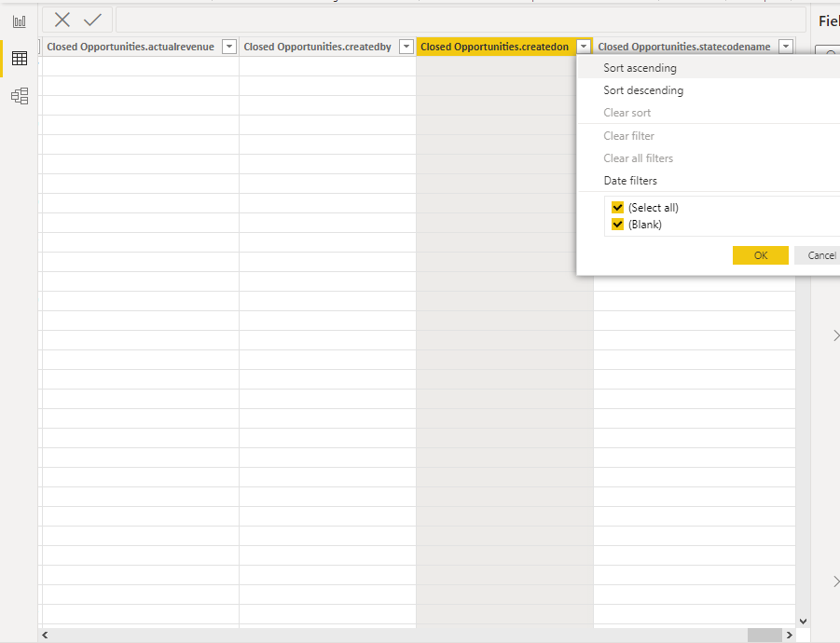Open the Data view icon
Viewport: 840px width, 643px height.
20,59
